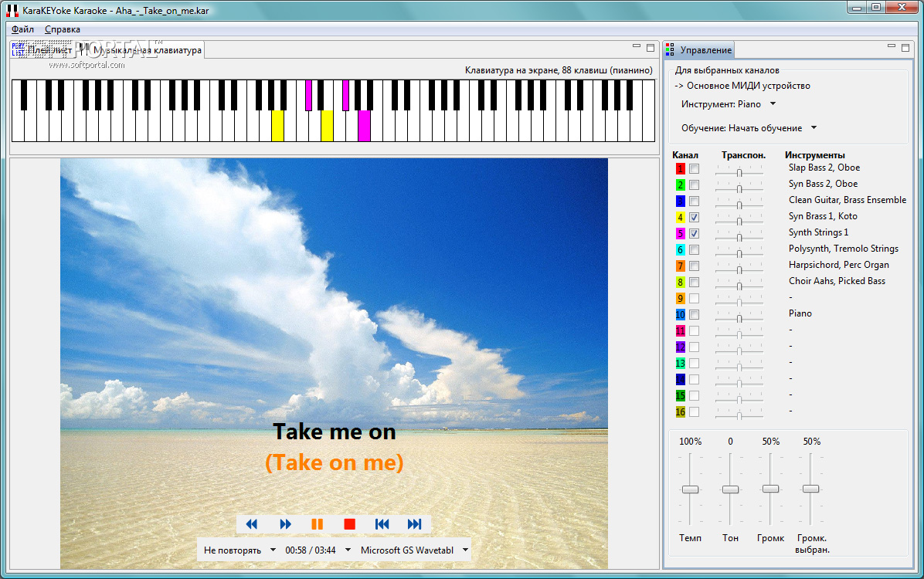Click the Harpsichord, Perc Organ text
This screenshot has width=924, height=579.
pos(838,265)
